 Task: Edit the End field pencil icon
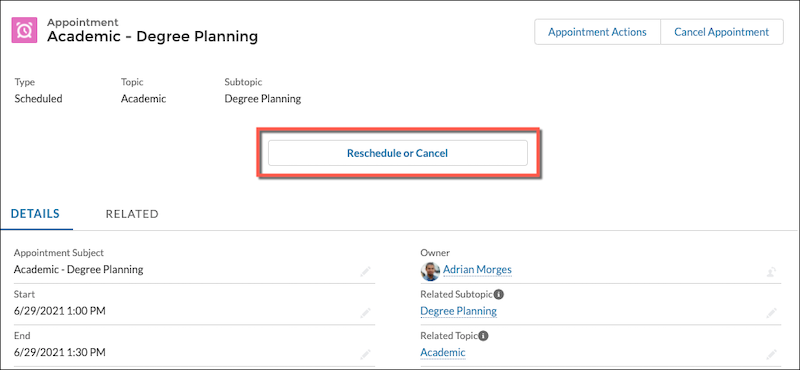pos(366,354)
